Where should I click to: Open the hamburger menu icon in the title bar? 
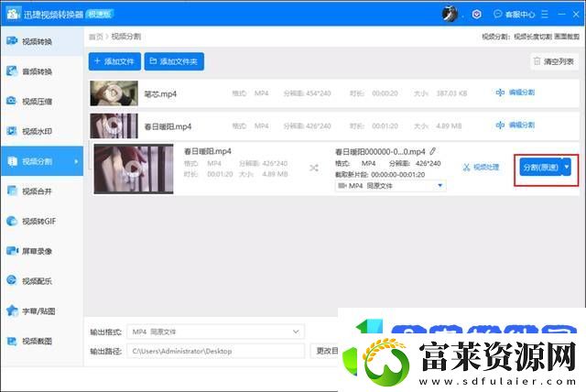click(545, 15)
